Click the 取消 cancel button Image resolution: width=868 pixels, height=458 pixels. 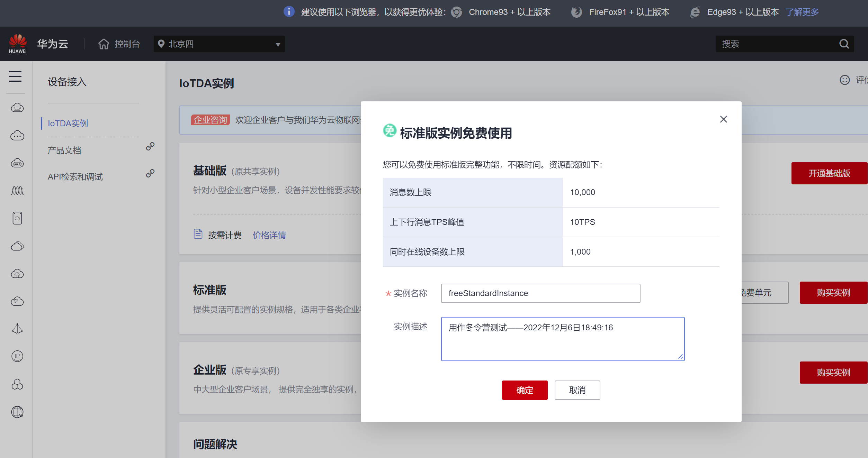[577, 390]
